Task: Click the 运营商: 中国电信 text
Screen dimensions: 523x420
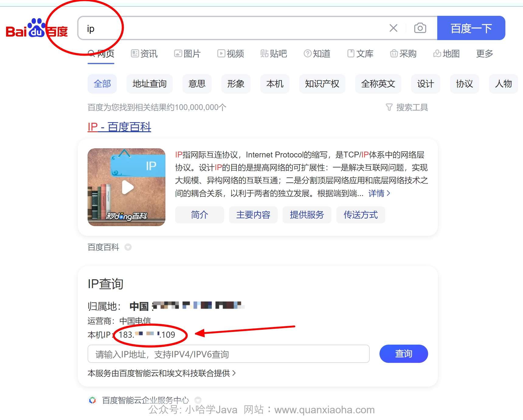Action: tap(119, 321)
